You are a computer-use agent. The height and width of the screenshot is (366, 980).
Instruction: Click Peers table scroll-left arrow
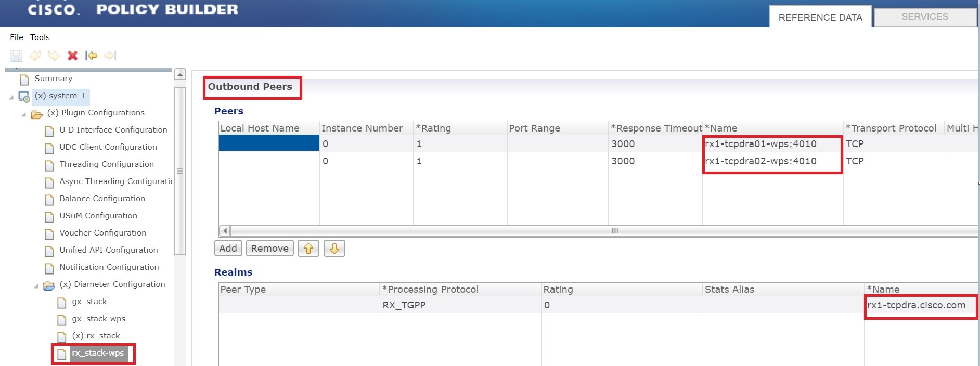(x=225, y=231)
